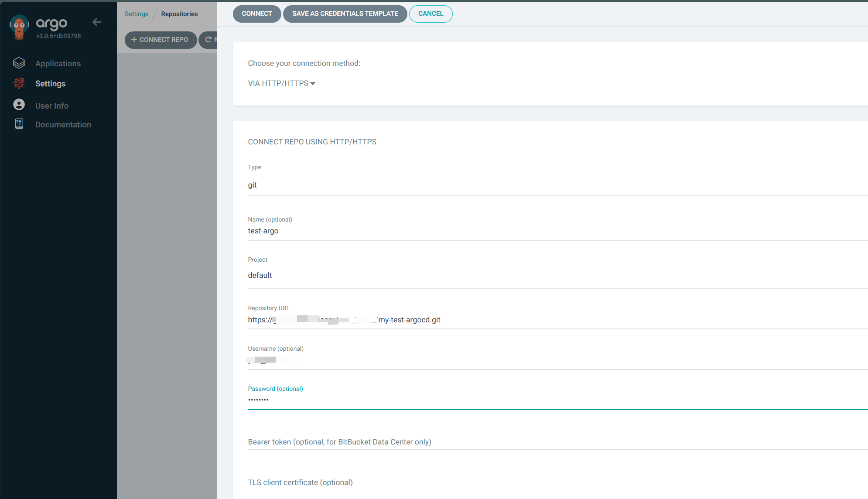The width and height of the screenshot is (868, 499).
Task: Follow the Settings breadcrumb link
Action: [137, 14]
